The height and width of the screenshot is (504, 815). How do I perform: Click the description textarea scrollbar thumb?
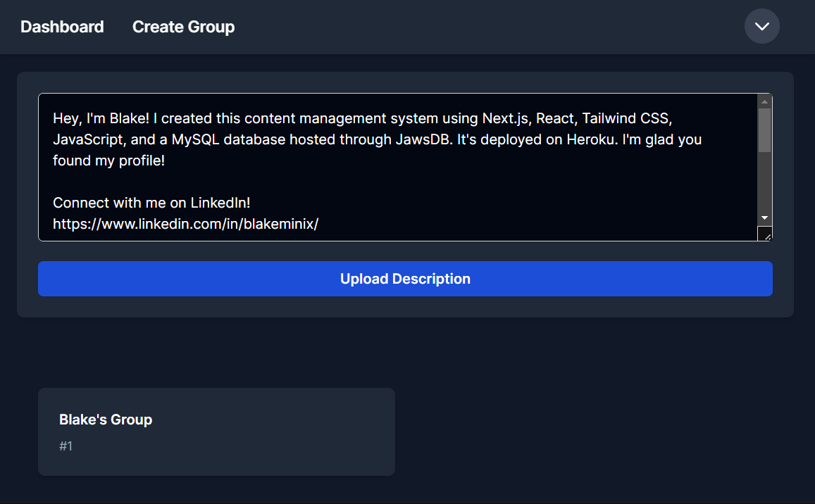[764, 130]
